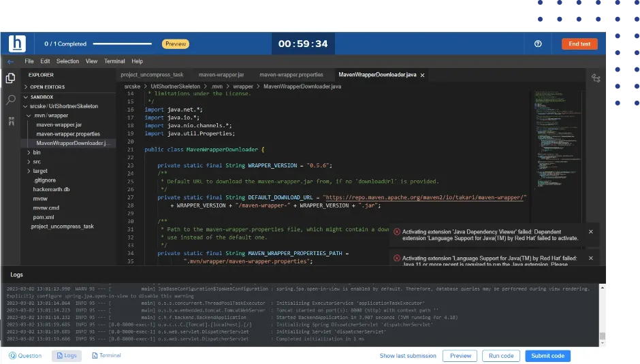Click the wrapper breadcrumb segment
640x364 pixels.
(243, 86)
